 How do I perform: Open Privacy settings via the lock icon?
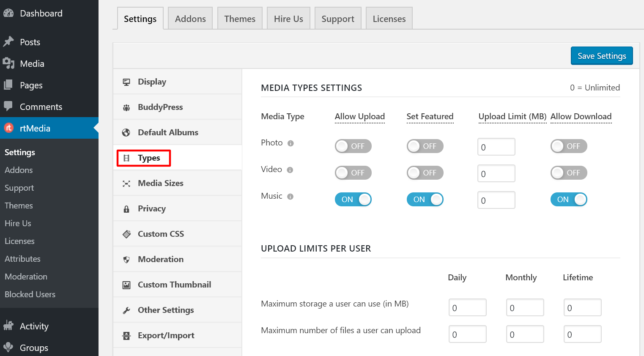[126, 208]
